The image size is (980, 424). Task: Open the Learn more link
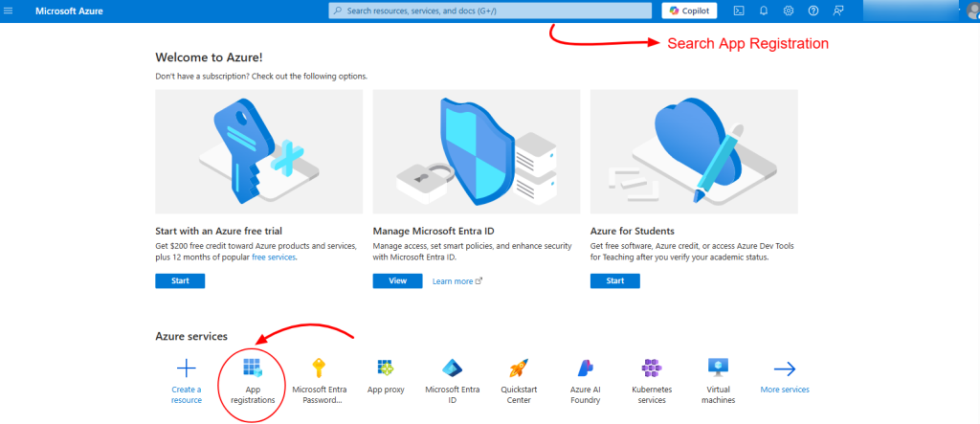click(457, 281)
